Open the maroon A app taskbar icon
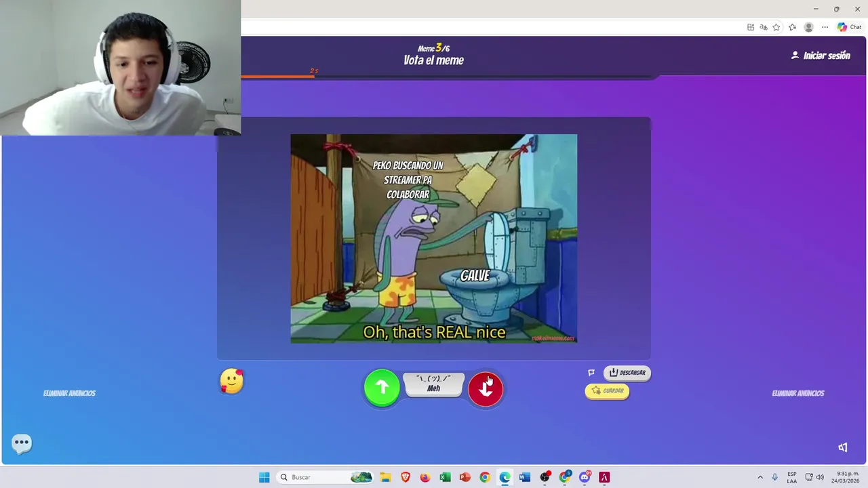Screen dimensions: 868x488 click(x=604, y=477)
